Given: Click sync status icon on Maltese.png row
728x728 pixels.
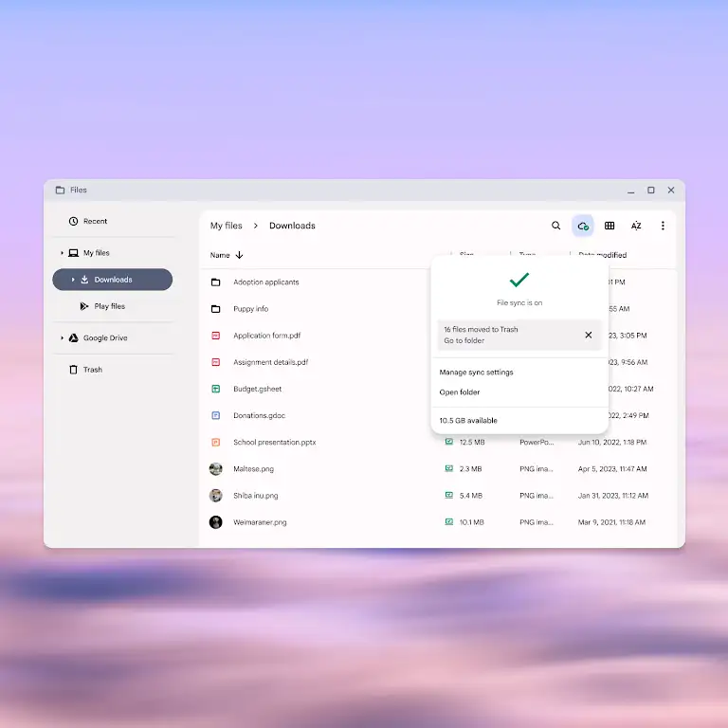Looking at the screenshot, I should pos(449,468).
